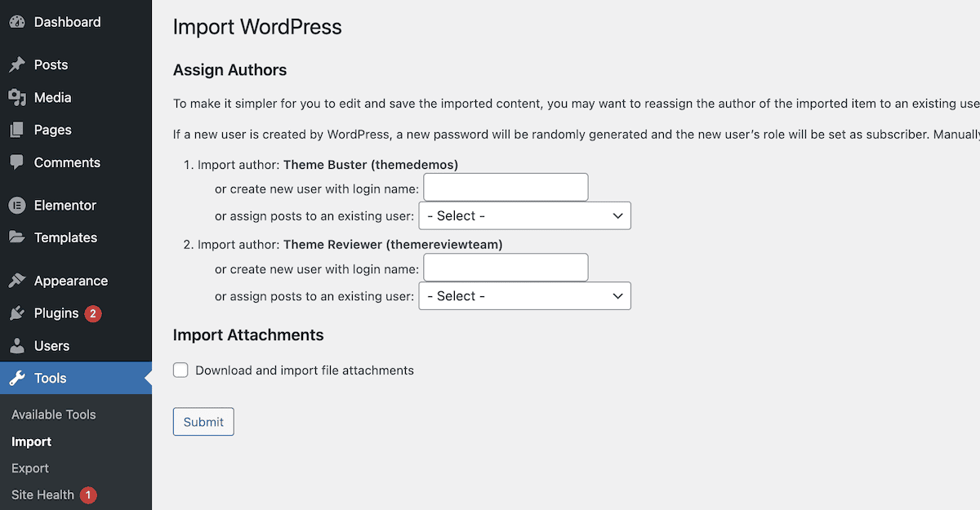Open Comments using the speech bubble icon
Screen dimensions: 980x510
pyautogui.click(x=18, y=162)
